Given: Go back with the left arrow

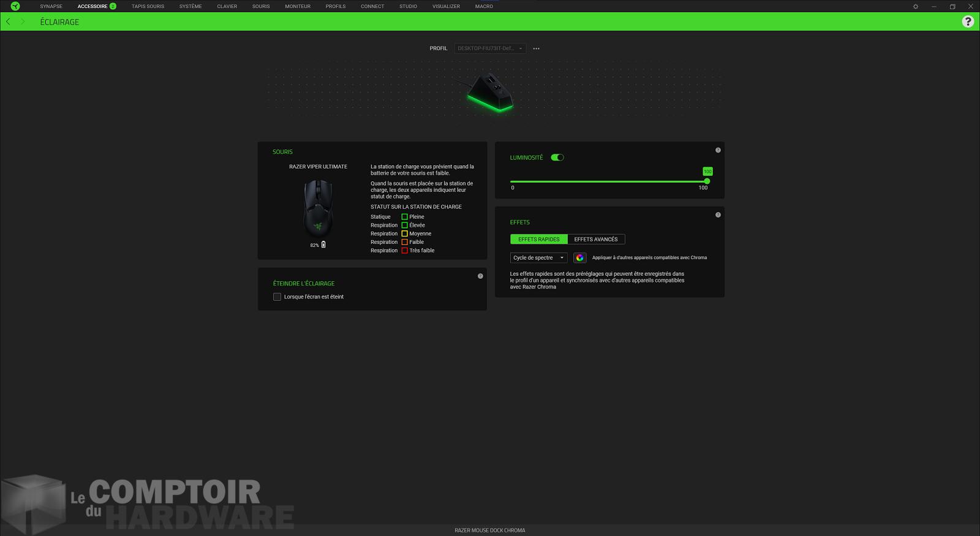Looking at the screenshot, I should point(8,21).
